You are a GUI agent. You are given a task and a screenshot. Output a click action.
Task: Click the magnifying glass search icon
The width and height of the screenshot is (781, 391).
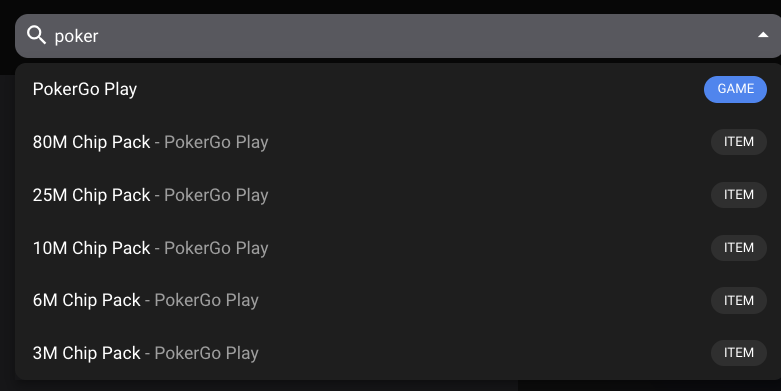pyautogui.click(x=36, y=35)
